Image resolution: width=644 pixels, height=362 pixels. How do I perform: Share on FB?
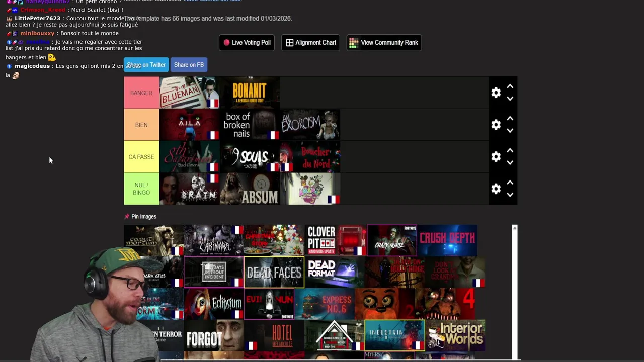click(x=189, y=65)
